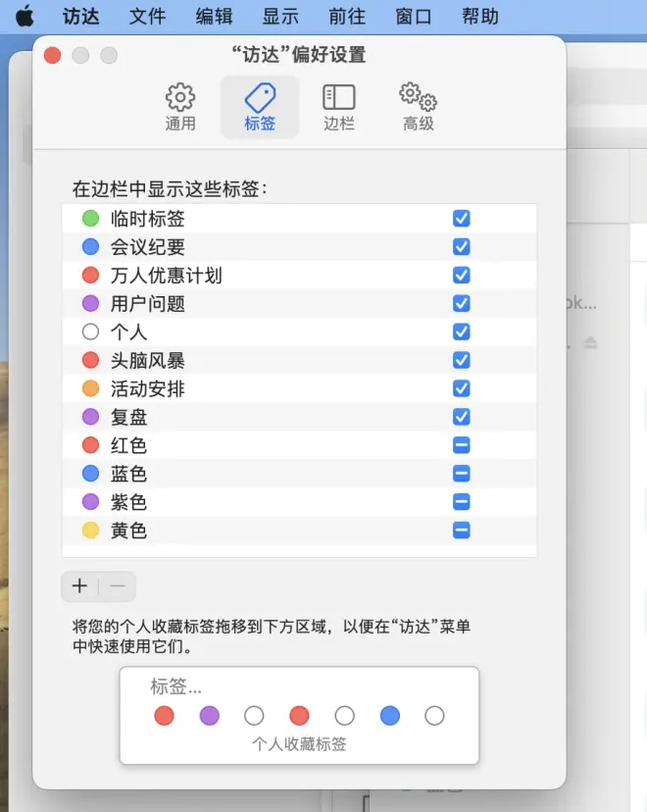Click the blue dot of 蓝色 tag
Screen dimensions: 647x812
point(90,474)
